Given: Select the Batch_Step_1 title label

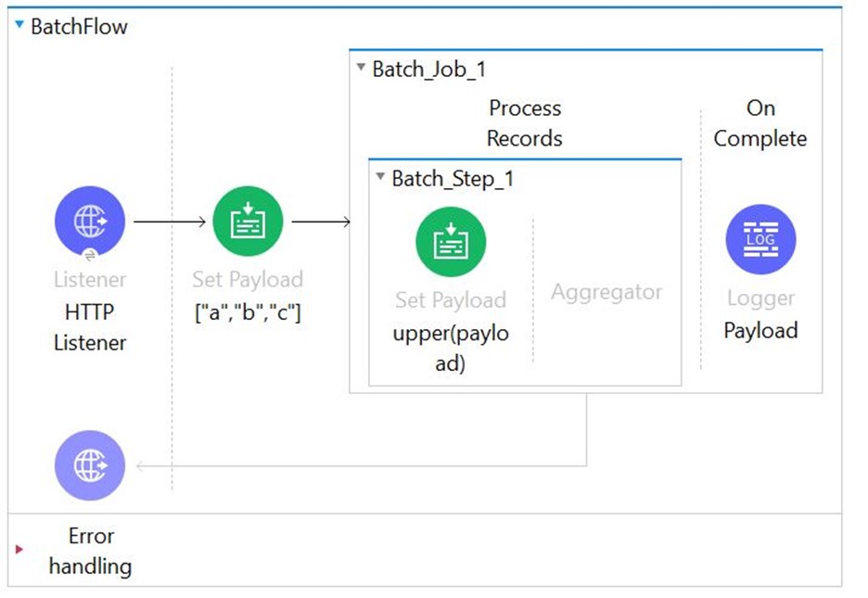Looking at the screenshot, I should click(x=453, y=178).
